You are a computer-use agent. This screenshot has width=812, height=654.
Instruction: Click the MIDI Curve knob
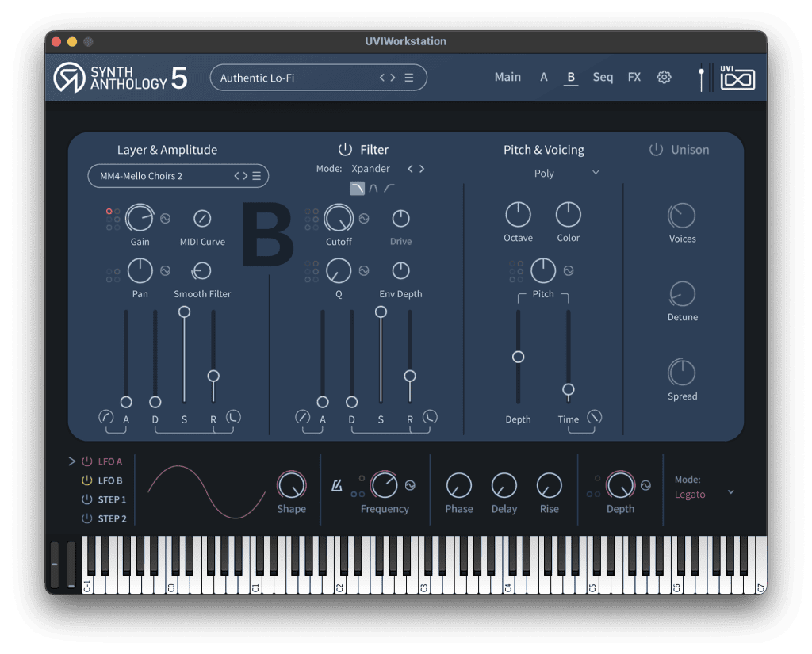tap(202, 219)
